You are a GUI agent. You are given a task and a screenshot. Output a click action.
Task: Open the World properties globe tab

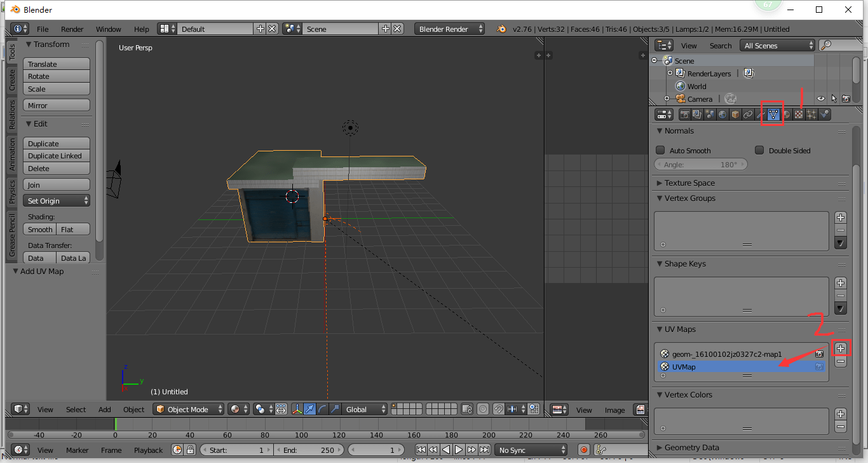722,114
